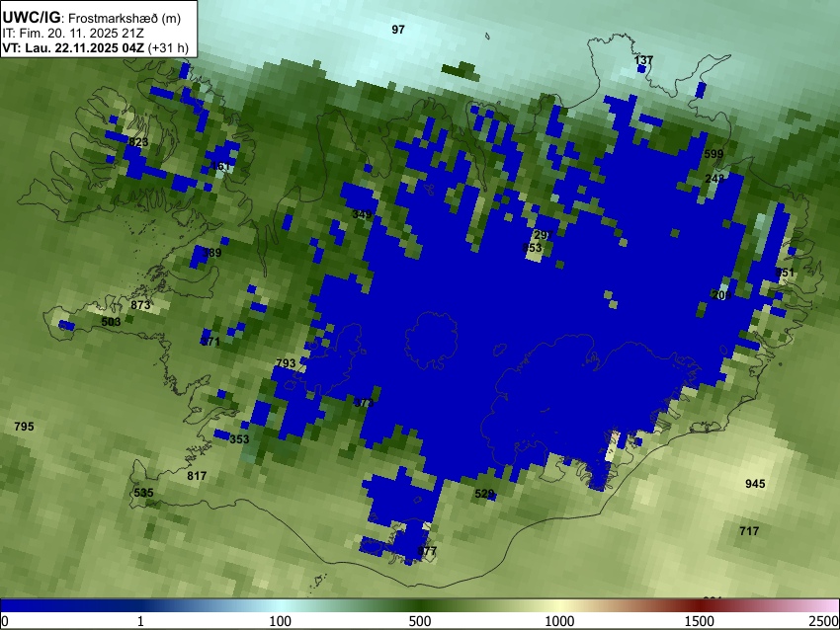Select the value 97 north of Iceland
The height and width of the screenshot is (630, 840).
398,30
